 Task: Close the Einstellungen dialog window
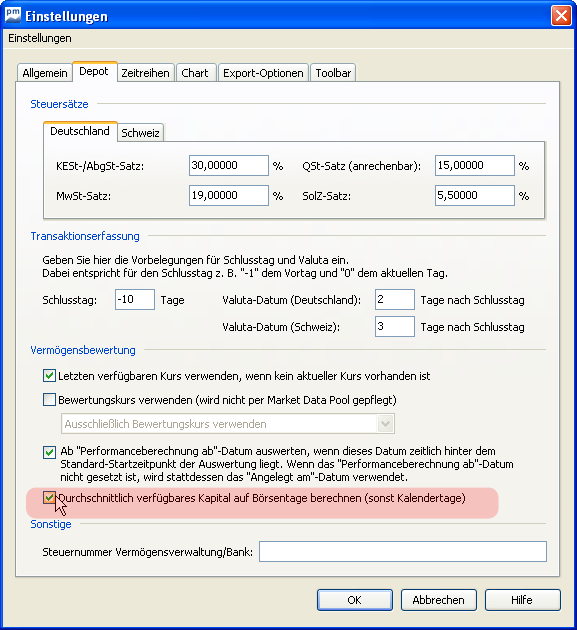pos(561,16)
